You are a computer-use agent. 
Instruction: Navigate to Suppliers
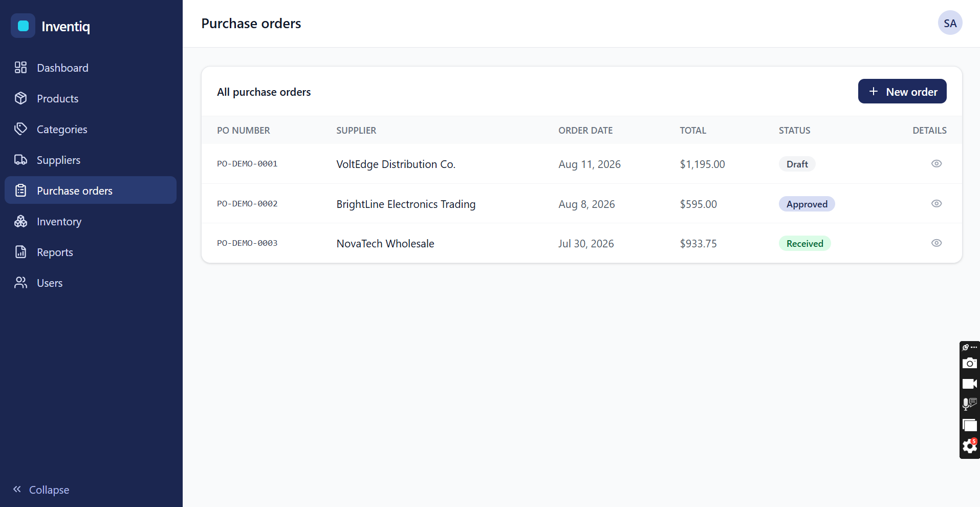click(91, 160)
